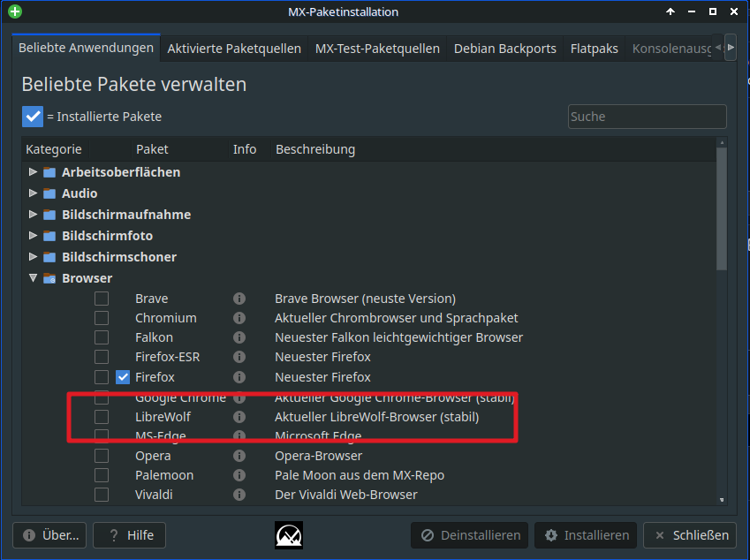750x560 pixels.
Task: Click the scrollbar down arrow
Action: pos(722,500)
